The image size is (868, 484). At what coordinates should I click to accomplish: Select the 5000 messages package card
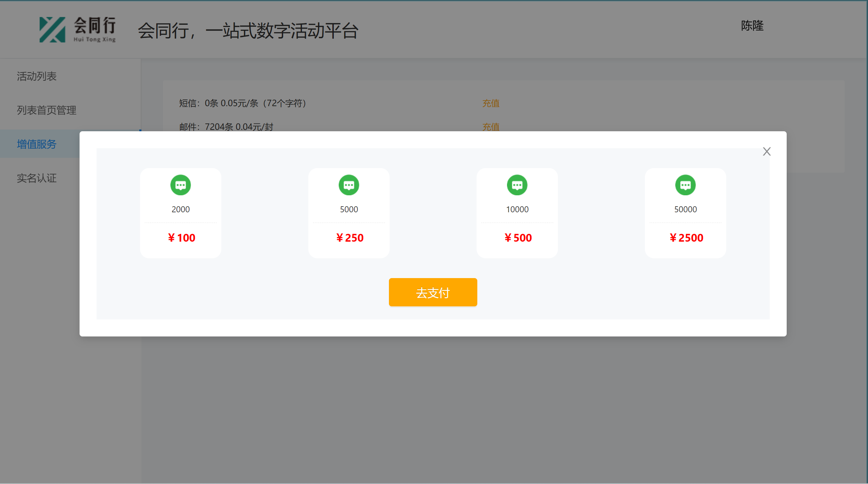pyautogui.click(x=349, y=213)
